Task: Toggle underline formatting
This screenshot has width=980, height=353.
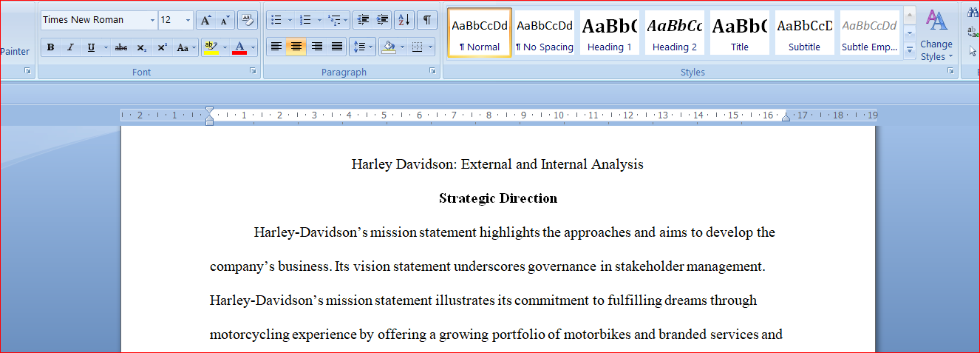Action: tap(91, 47)
